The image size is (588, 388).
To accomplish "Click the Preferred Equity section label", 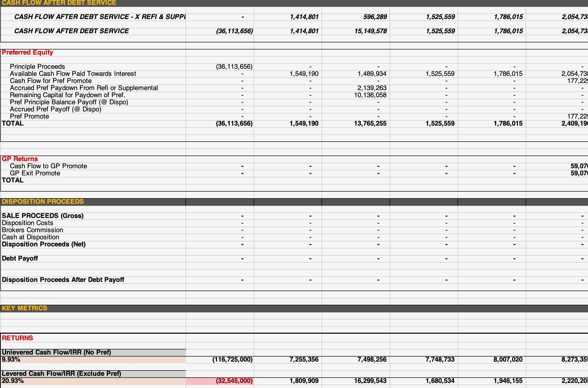I will coord(27,52).
